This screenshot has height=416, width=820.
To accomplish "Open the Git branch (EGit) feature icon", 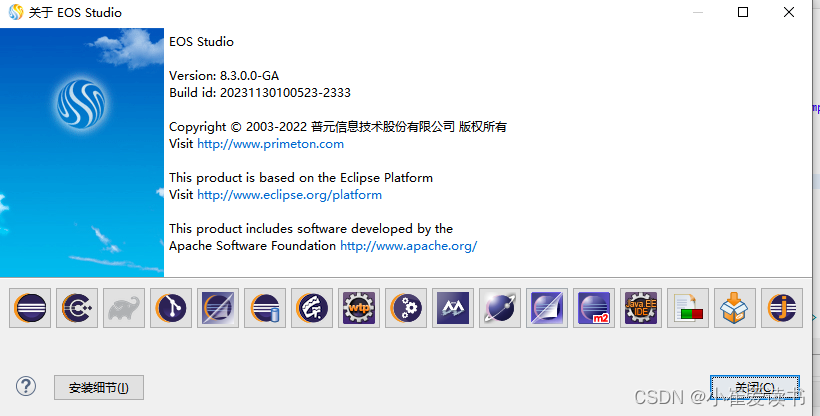I will click(171, 308).
